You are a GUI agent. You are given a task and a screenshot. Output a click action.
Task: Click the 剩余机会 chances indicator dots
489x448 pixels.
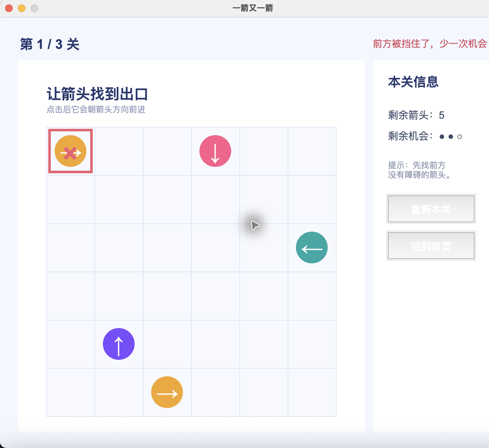(x=451, y=137)
